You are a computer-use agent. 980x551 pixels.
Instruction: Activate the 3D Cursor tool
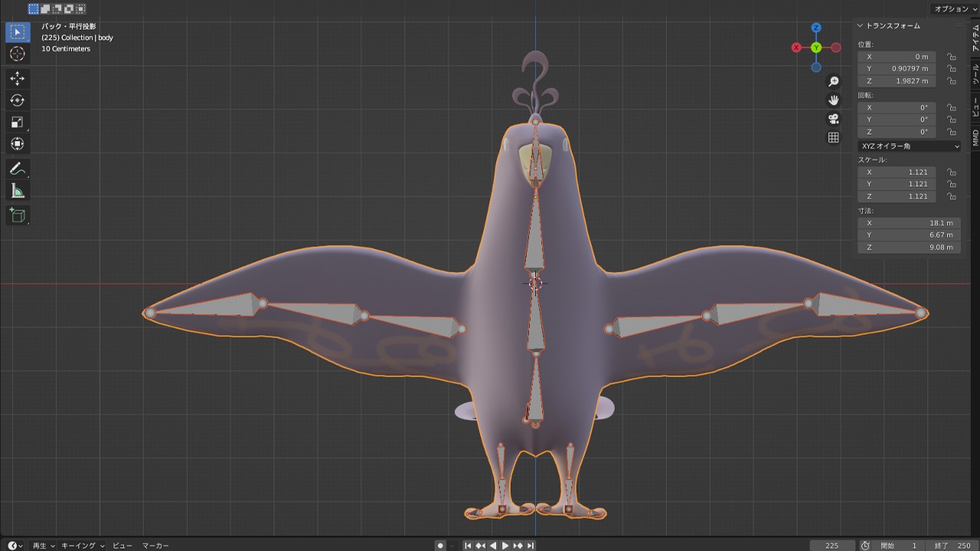pos(17,54)
